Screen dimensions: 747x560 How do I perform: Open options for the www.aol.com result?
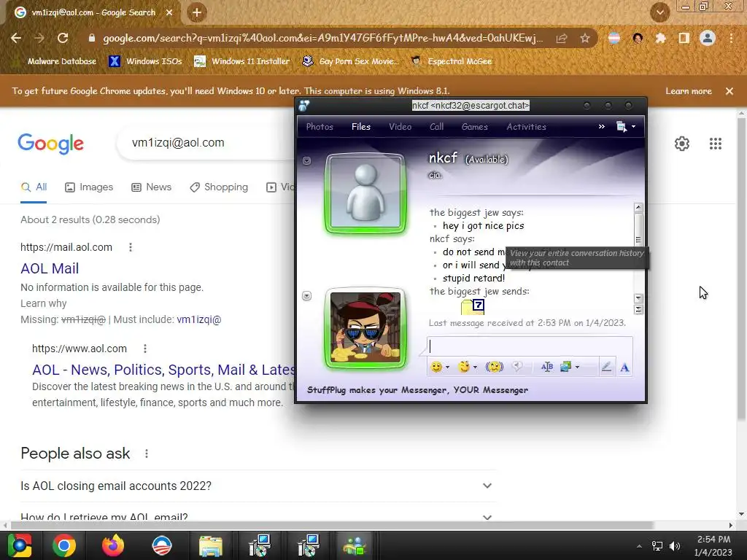click(x=145, y=349)
